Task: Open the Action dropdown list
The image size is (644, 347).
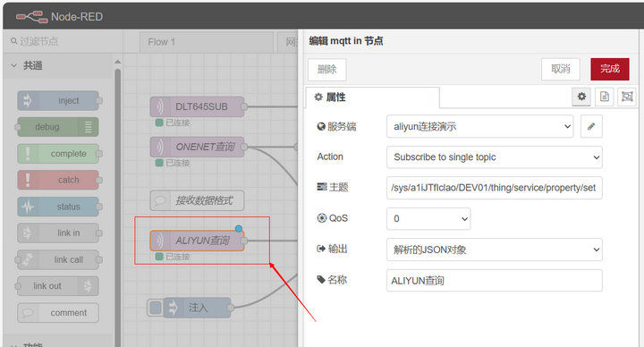Action: (x=494, y=157)
